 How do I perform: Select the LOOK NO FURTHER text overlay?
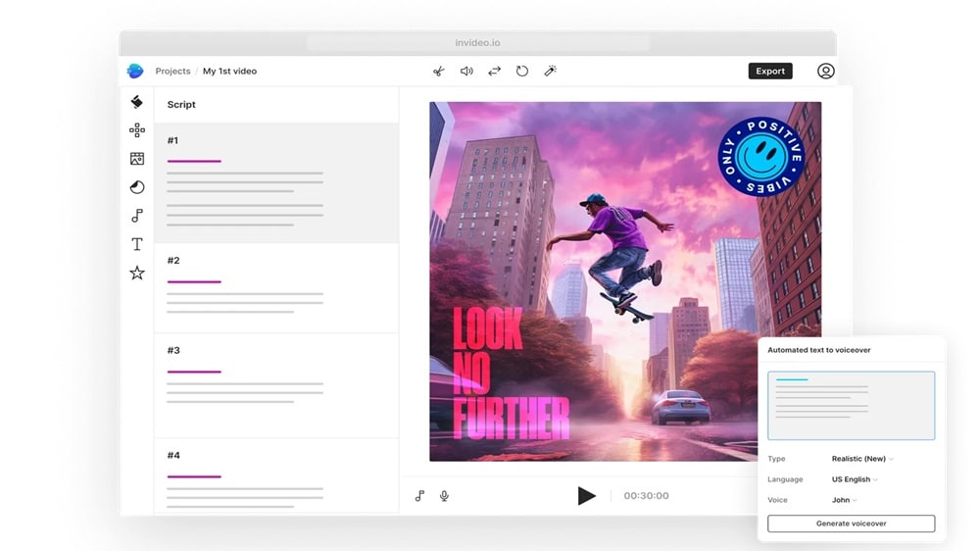click(x=510, y=374)
